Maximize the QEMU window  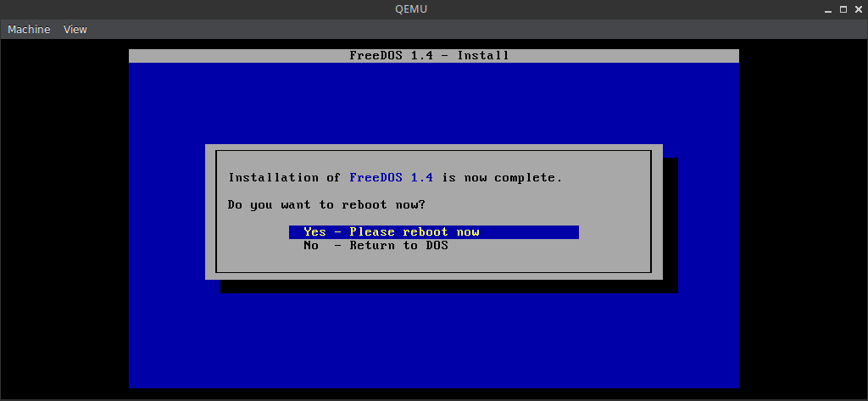[x=843, y=9]
